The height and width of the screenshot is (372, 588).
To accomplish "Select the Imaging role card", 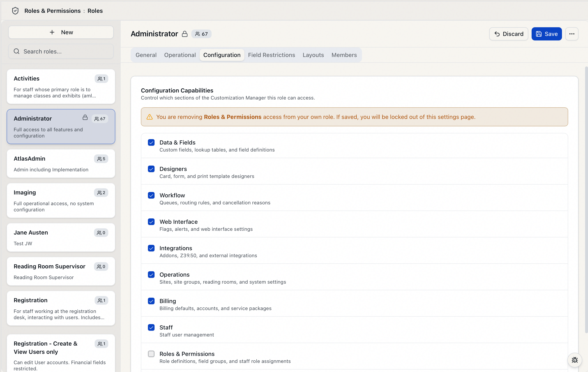I will coord(61,200).
